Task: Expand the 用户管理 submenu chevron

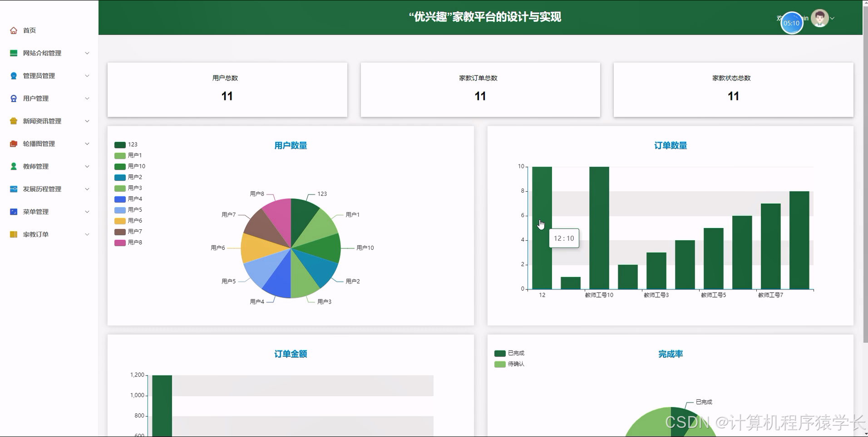Action: point(87,98)
